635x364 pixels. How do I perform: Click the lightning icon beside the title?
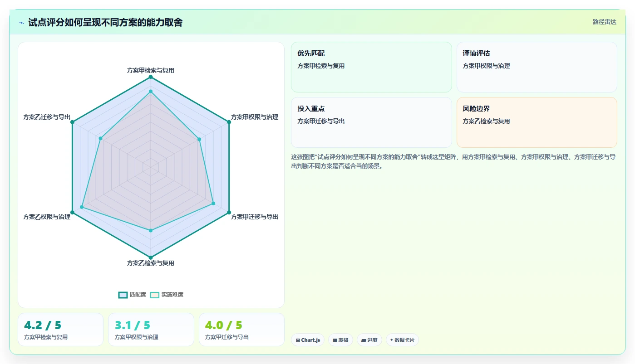pos(21,23)
